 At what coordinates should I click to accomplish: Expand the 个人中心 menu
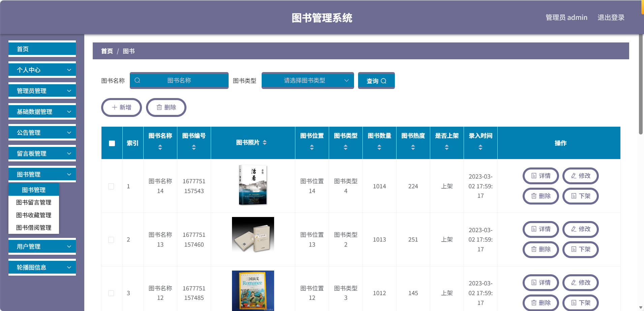point(42,70)
